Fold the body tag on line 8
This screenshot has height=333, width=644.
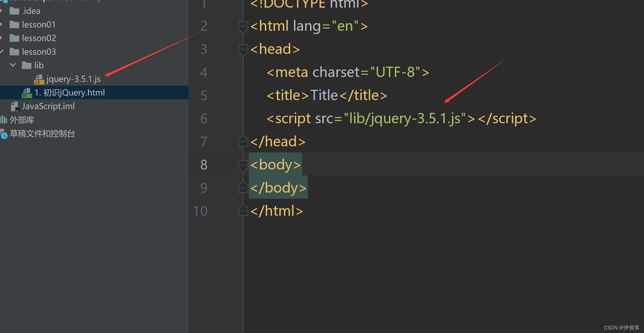click(243, 166)
